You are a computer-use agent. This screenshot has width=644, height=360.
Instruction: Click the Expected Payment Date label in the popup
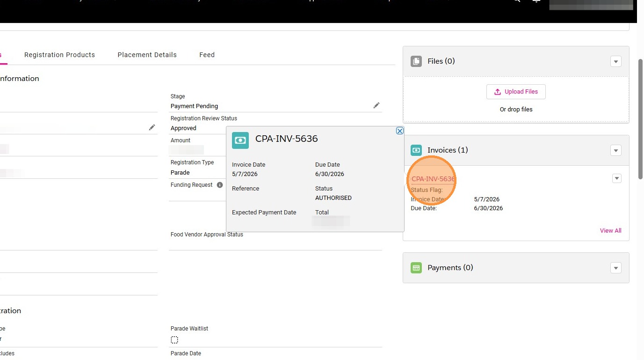[264, 213]
